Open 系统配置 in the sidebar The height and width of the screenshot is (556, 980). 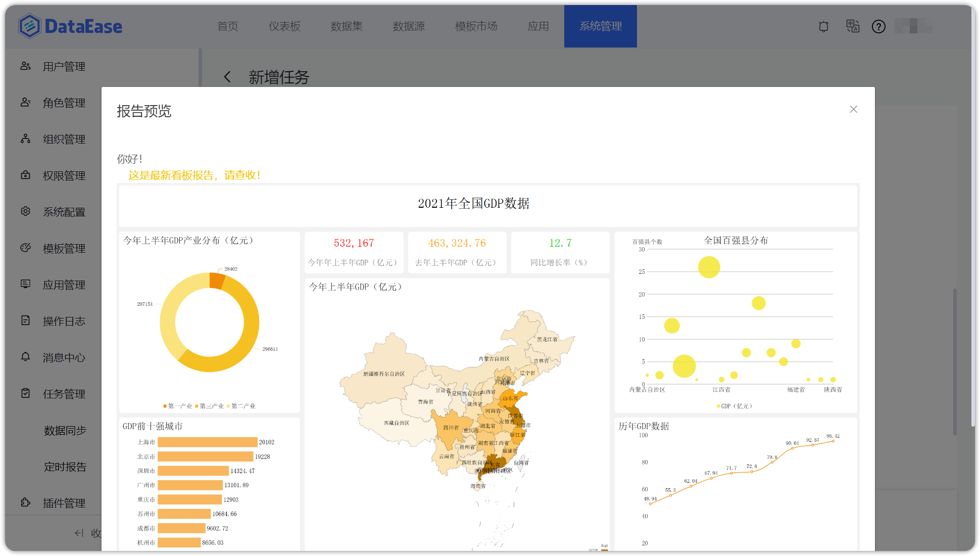(64, 212)
